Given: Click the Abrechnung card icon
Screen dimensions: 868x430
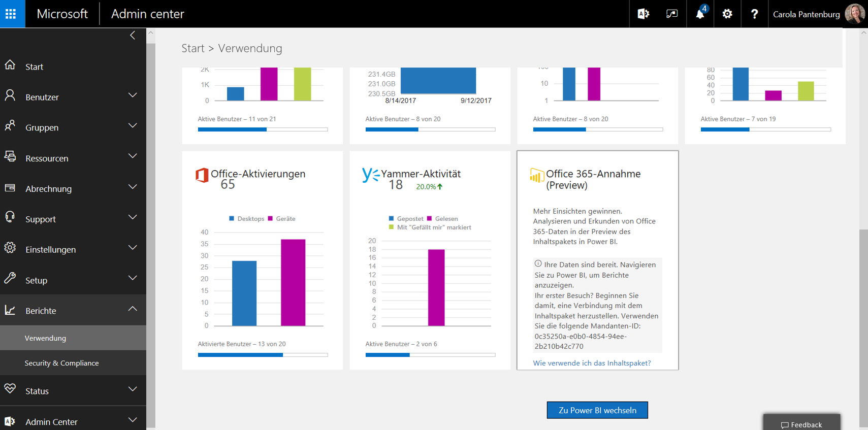Looking at the screenshot, I should coord(10,188).
